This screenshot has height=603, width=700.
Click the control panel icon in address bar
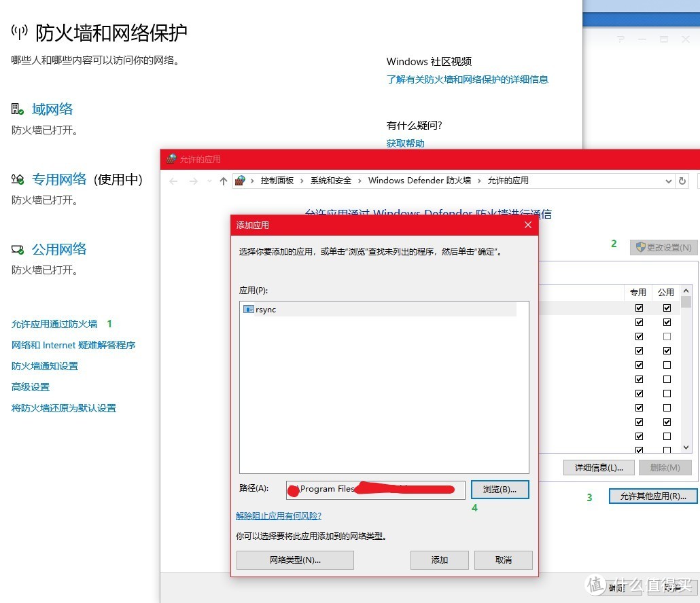click(240, 180)
